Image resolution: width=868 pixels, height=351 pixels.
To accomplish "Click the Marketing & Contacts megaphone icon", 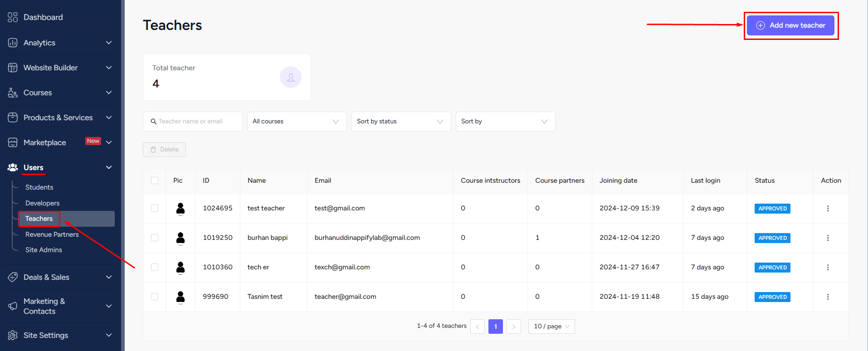I will (13, 306).
